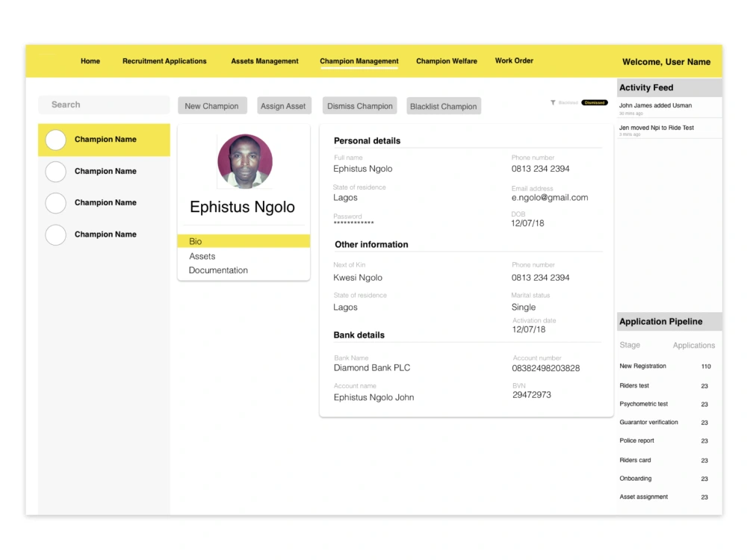Image resolution: width=747 pixels, height=560 pixels.
Task: Click the 'John James added Usman' feed entry
Action: 669,108
